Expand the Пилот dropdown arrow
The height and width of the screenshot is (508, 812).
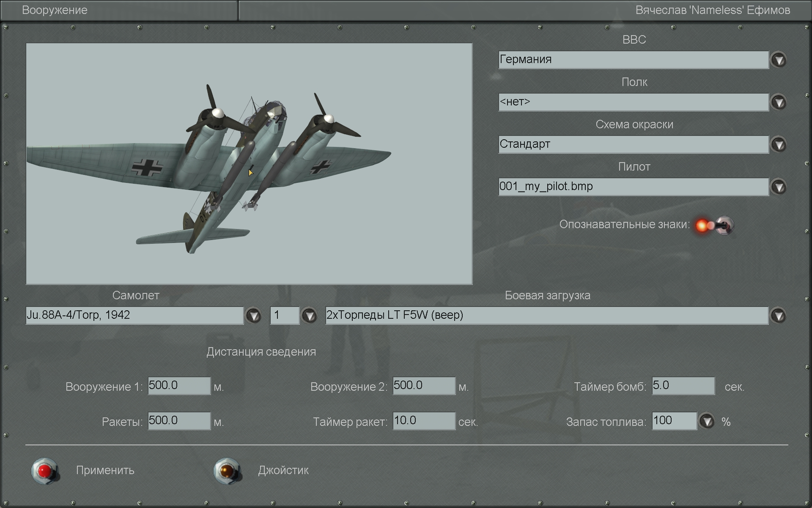coord(779,187)
